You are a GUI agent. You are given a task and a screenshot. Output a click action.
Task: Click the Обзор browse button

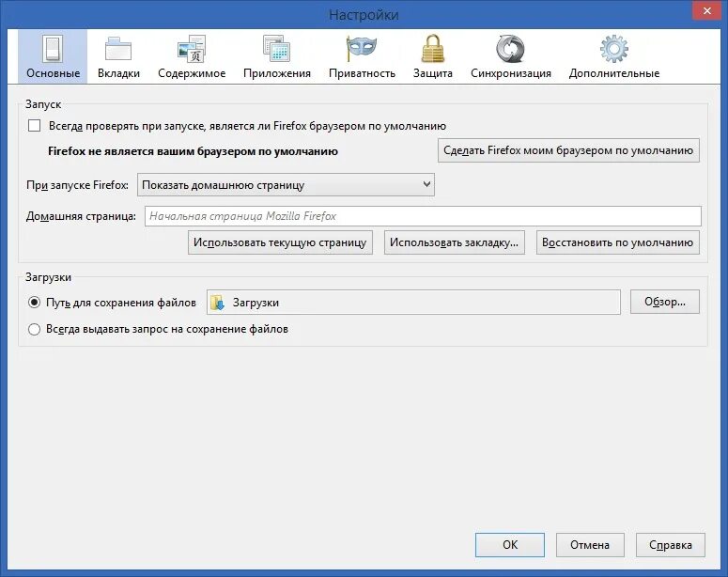pyautogui.click(x=664, y=302)
